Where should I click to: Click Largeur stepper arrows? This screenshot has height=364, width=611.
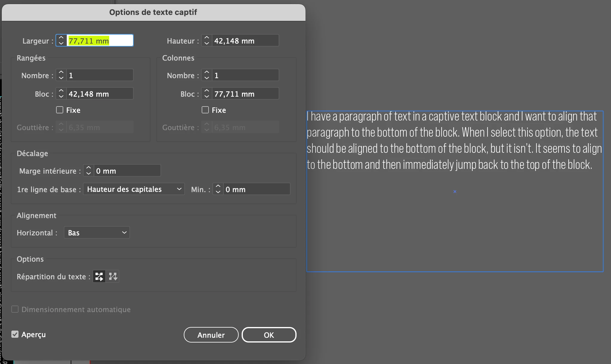point(61,41)
